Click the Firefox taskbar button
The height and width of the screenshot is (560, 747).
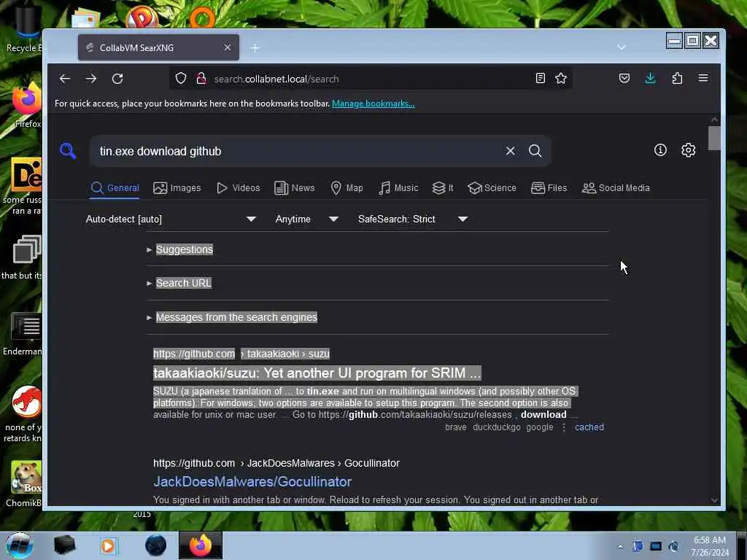coord(200,545)
